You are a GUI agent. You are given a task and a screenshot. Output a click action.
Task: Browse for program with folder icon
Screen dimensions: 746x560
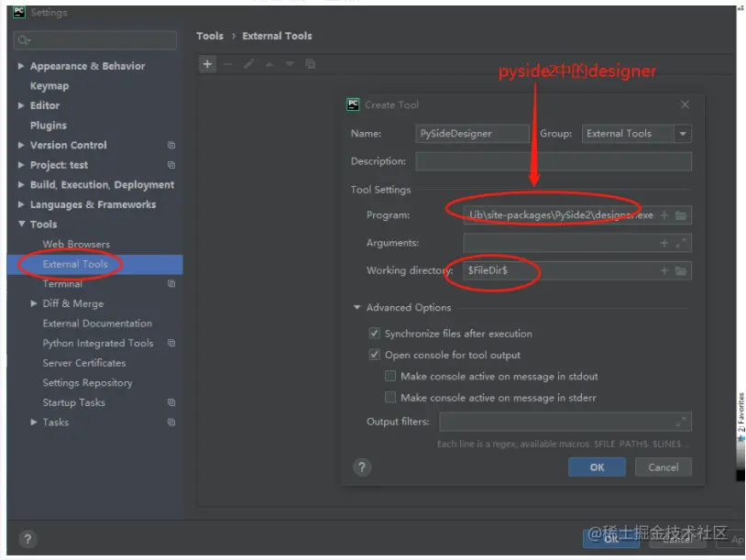[x=681, y=215]
